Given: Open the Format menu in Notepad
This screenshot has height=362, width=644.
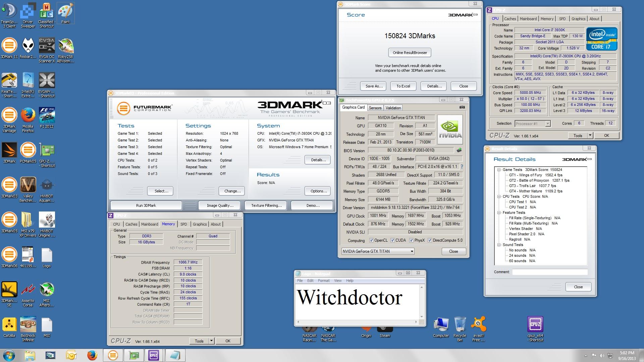Looking at the screenshot, I should click(x=324, y=281).
